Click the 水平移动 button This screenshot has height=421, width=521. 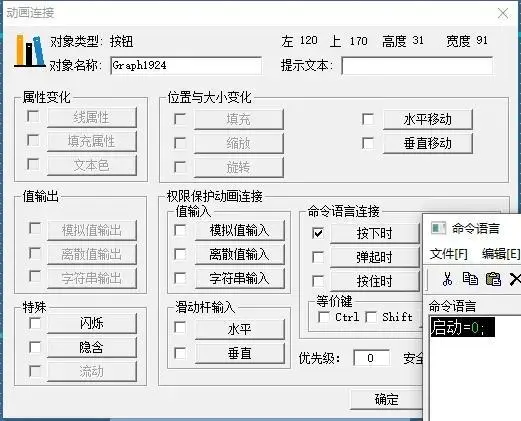click(x=428, y=119)
